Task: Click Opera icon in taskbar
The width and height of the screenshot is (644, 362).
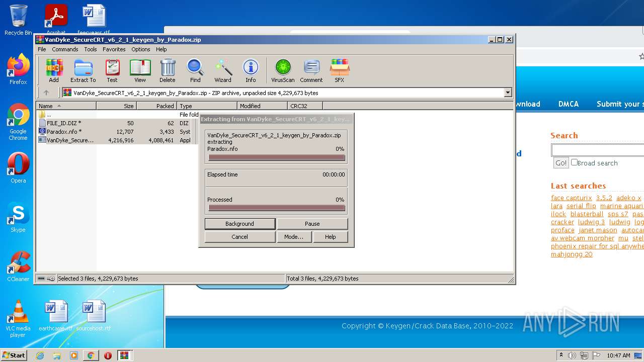Action: [108, 355]
